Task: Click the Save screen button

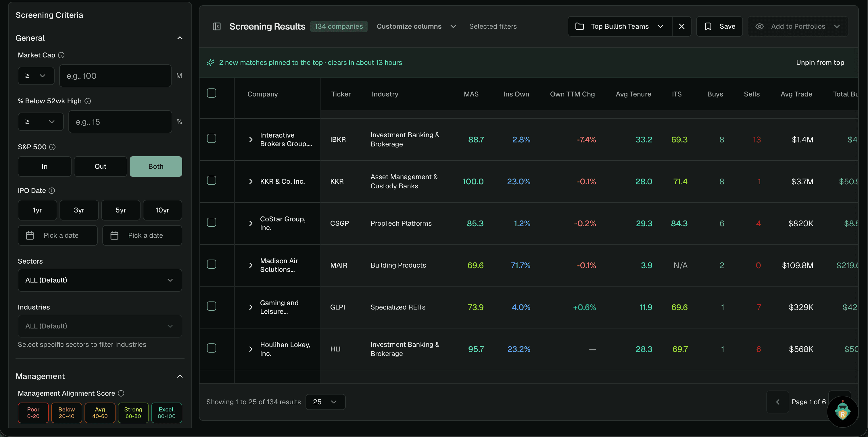Action: 719,26
